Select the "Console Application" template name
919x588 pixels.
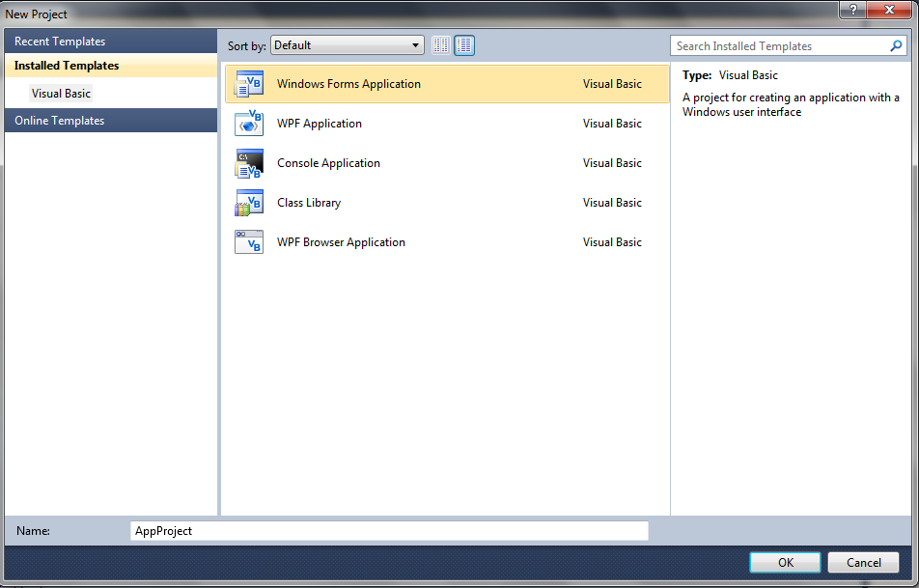pos(328,163)
